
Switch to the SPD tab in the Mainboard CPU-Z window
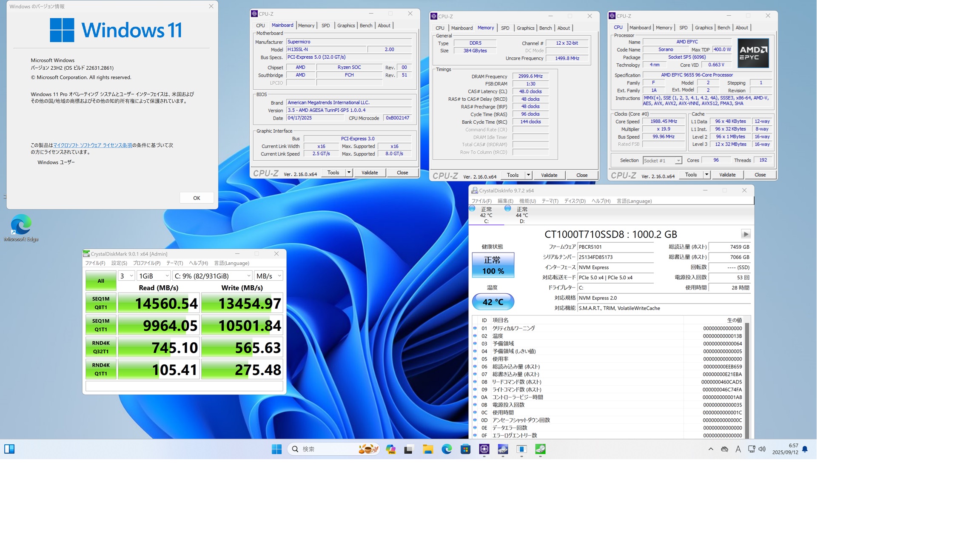[x=325, y=26]
